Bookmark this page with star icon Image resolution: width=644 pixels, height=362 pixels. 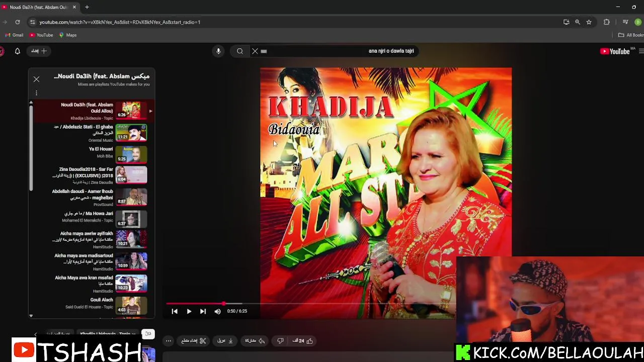[589, 22]
